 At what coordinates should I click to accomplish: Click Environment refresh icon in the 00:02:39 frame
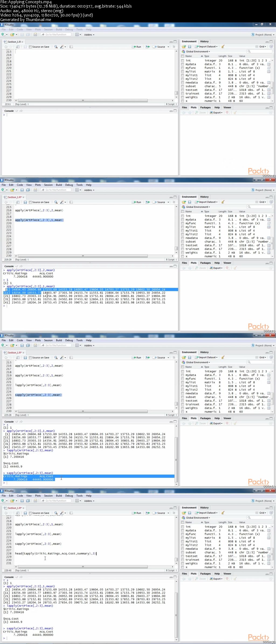pyautogui.click(x=271, y=513)
